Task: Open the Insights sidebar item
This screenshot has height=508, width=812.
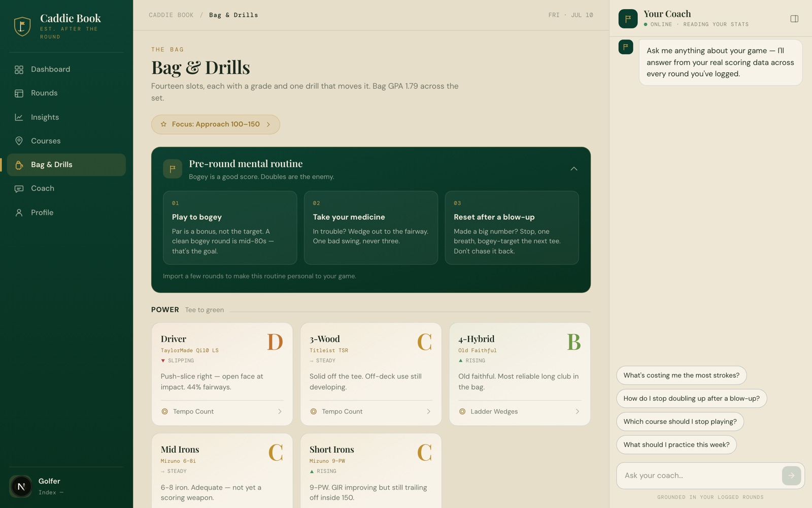Action: 66,117
